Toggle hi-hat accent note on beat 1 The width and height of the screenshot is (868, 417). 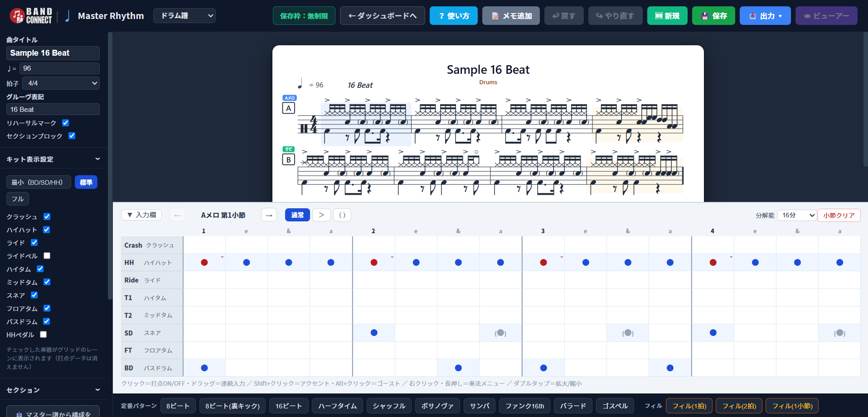click(x=204, y=263)
